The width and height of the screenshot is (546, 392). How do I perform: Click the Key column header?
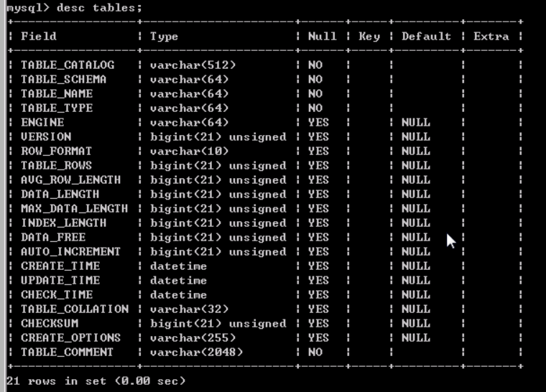(x=369, y=36)
